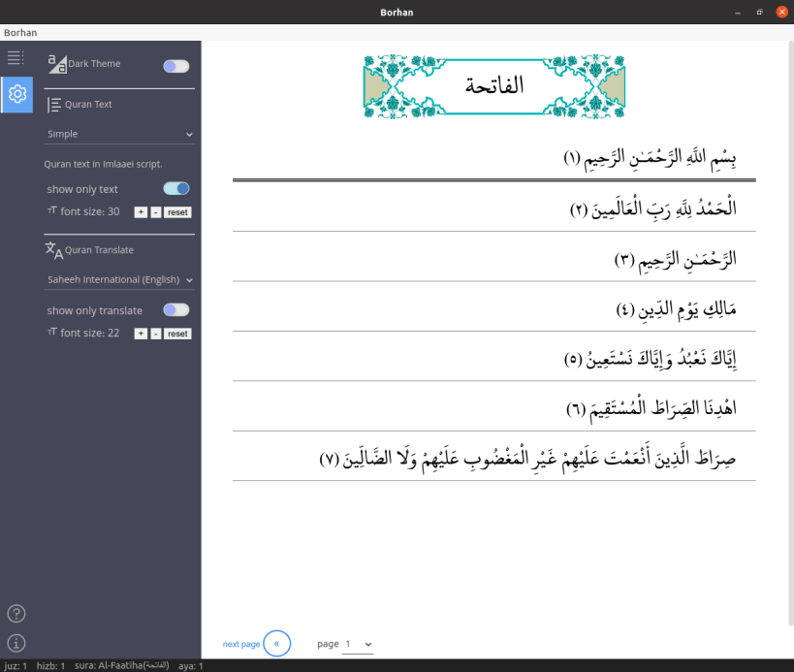Click 'sura: Al-Faatiha' in status bar
This screenshot has width=794, height=672.
point(121,665)
